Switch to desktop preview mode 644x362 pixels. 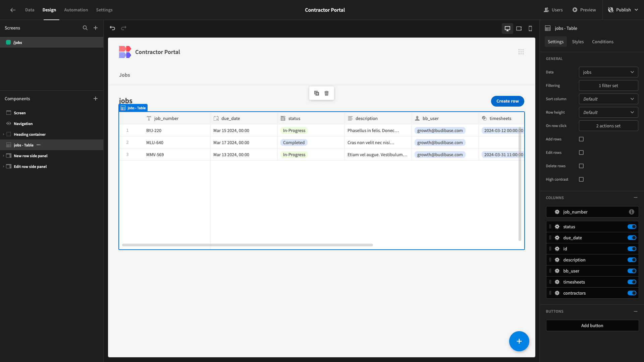point(507,28)
